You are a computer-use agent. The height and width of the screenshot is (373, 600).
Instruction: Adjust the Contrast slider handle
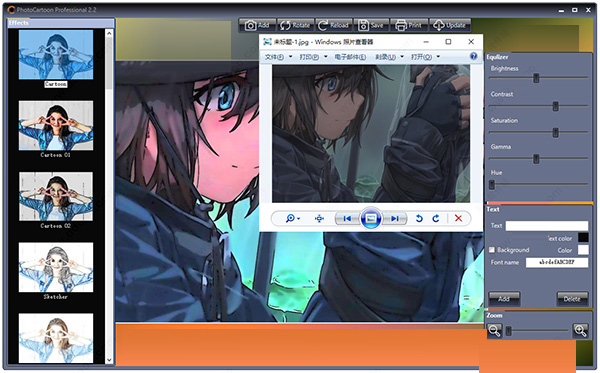point(555,106)
